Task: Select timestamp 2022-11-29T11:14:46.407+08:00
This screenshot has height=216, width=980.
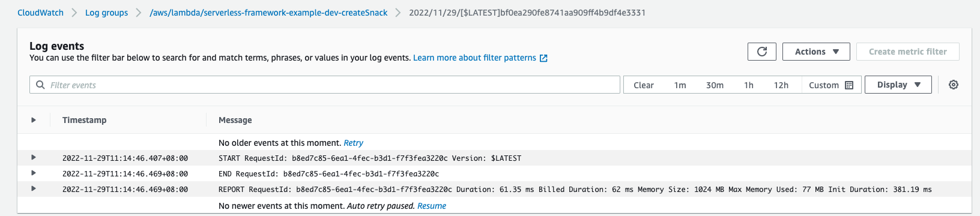Action: coord(125,158)
